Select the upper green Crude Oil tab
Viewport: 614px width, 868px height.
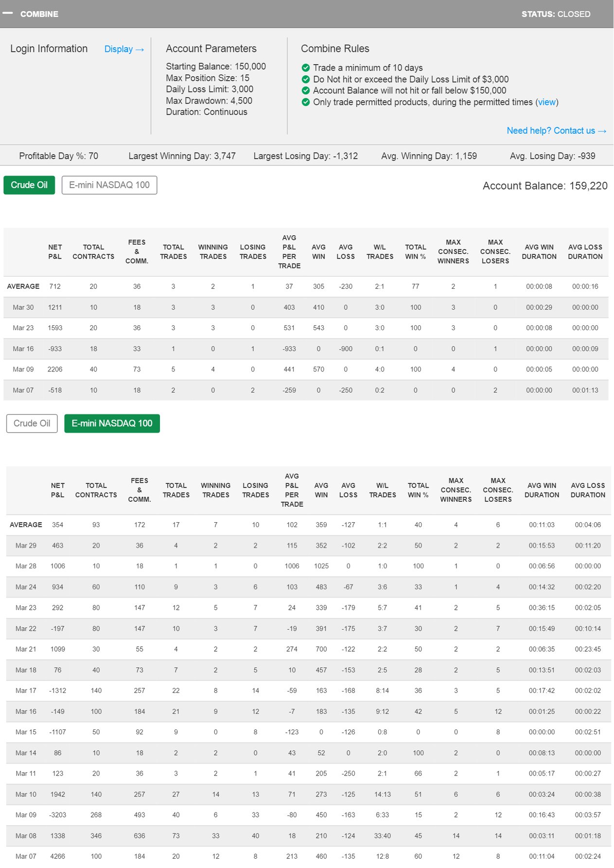click(x=29, y=185)
